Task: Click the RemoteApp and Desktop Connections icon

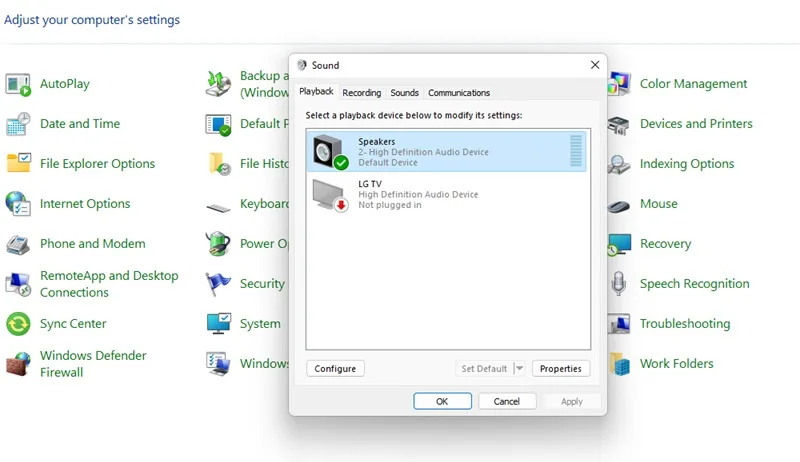Action: pyautogui.click(x=18, y=284)
